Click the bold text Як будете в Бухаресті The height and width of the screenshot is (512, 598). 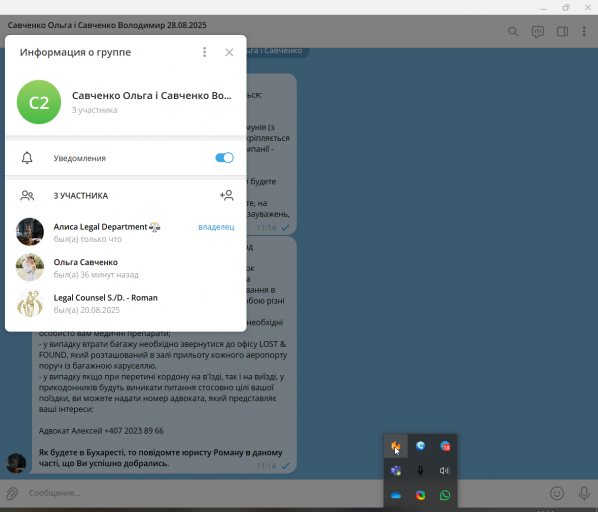click(81, 453)
